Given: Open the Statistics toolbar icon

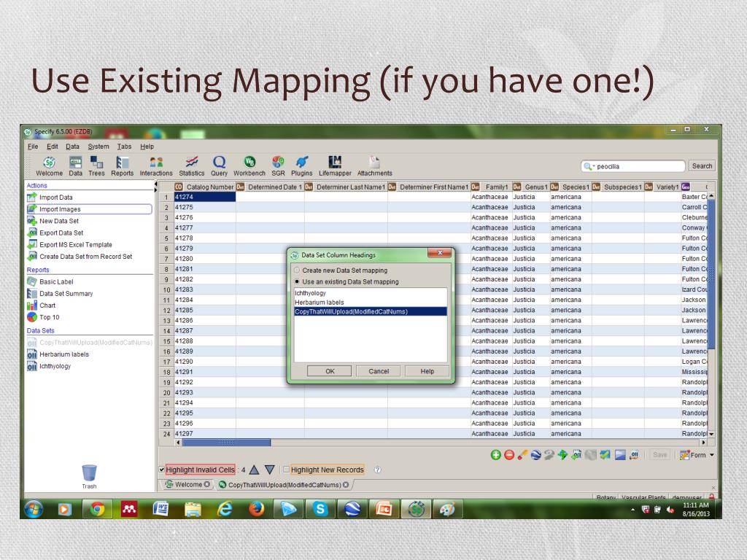Looking at the screenshot, I should (192, 164).
